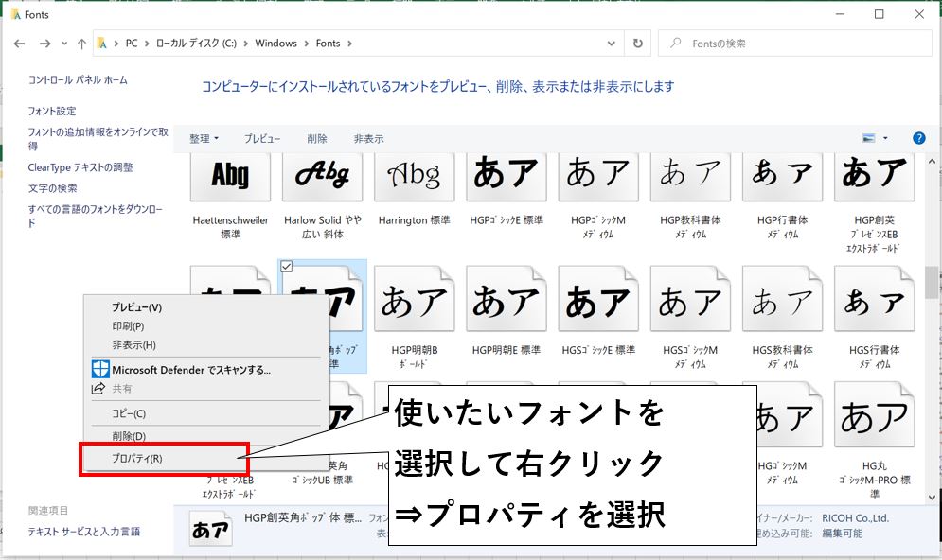Select the Harrington font icon

(x=415, y=175)
